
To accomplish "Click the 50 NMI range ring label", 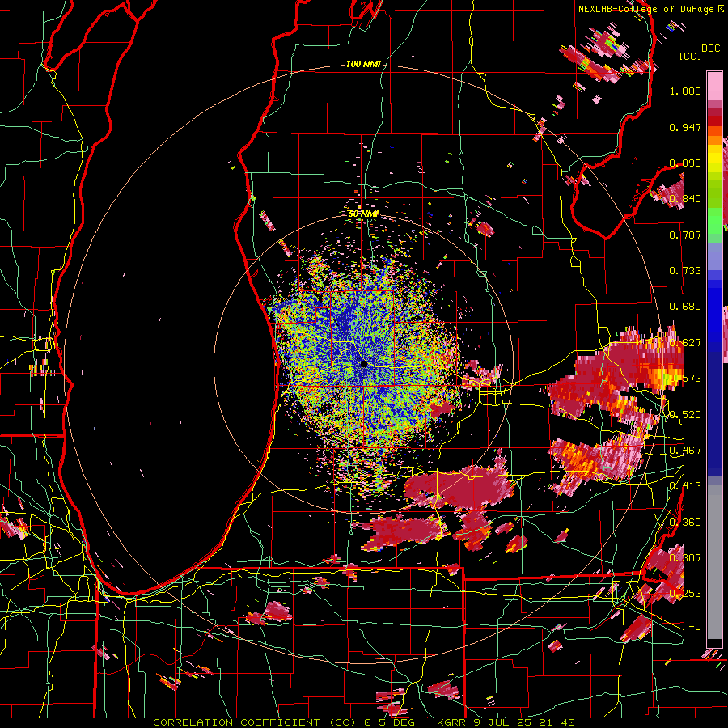I will 363,214.
